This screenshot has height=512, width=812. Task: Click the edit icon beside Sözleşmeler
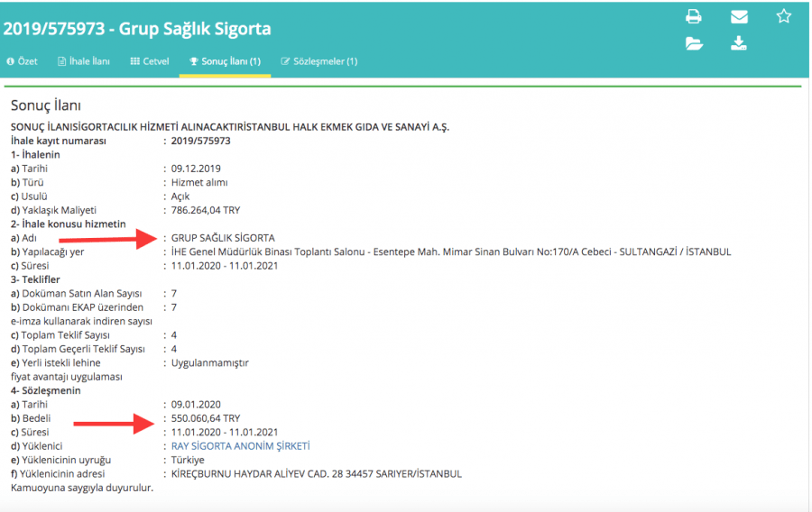[285, 61]
